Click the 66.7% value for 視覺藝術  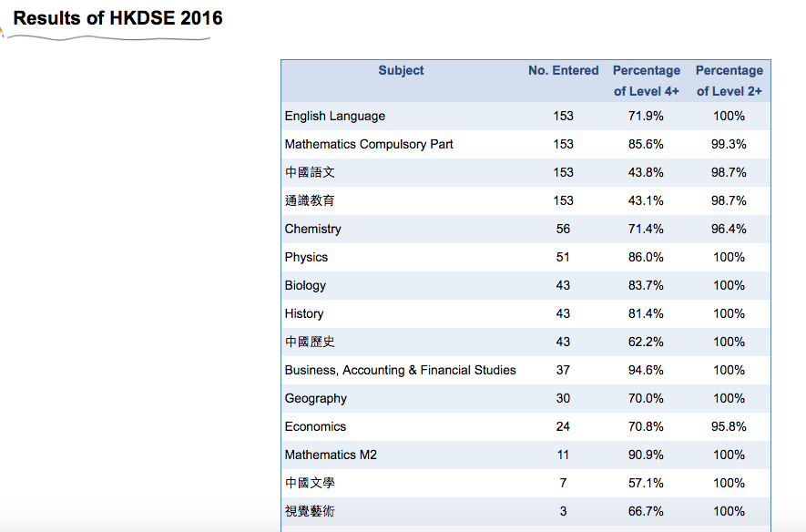click(x=646, y=511)
